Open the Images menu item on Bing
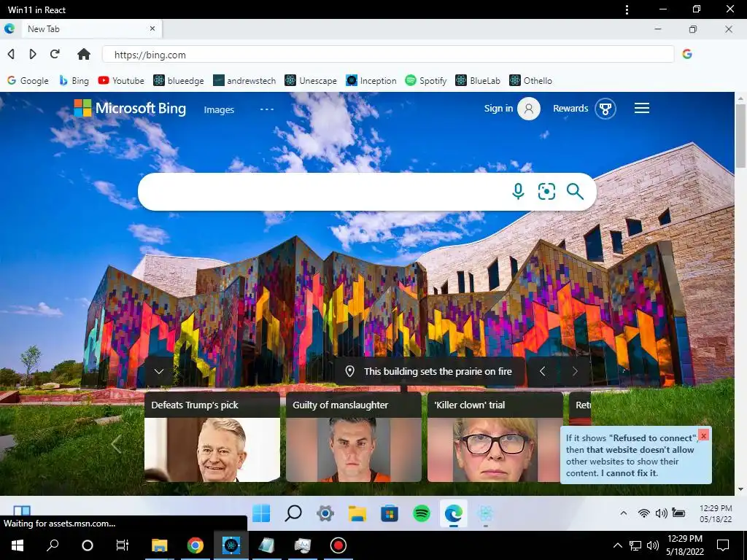 (x=219, y=109)
